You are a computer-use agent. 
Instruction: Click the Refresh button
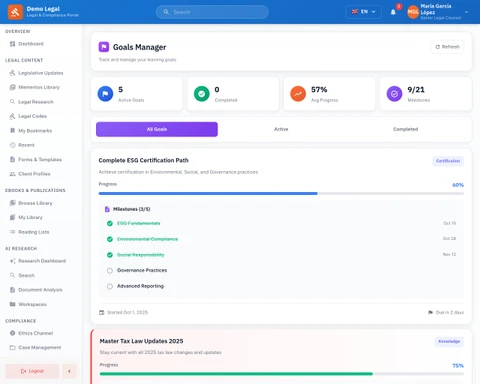(x=447, y=47)
